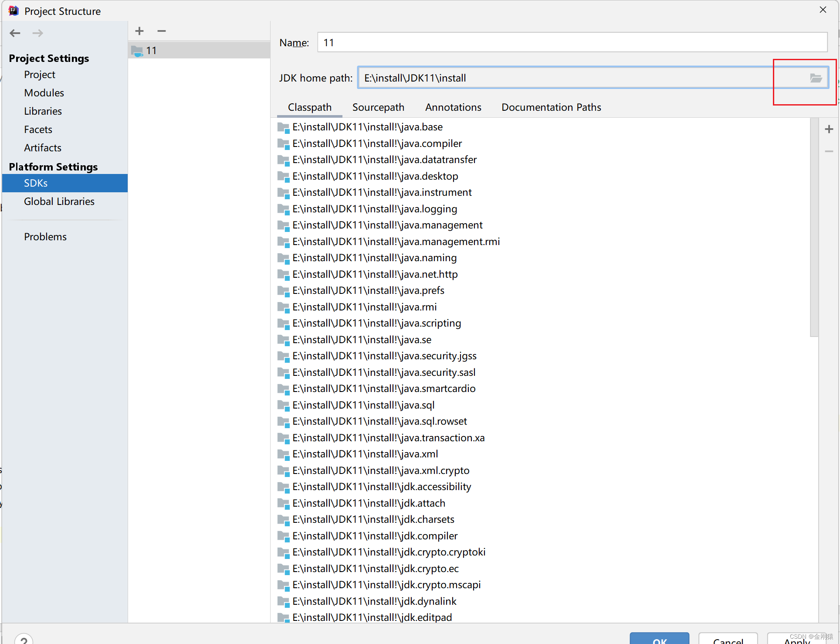Select the java.base classpath entry
Screen dimensions: 840x644
[x=543, y=127]
